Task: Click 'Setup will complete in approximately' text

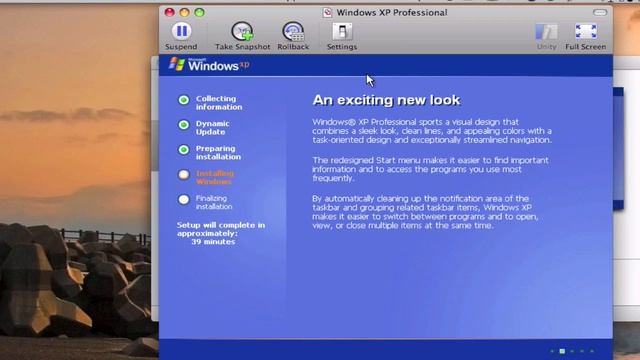Action: (x=221, y=229)
